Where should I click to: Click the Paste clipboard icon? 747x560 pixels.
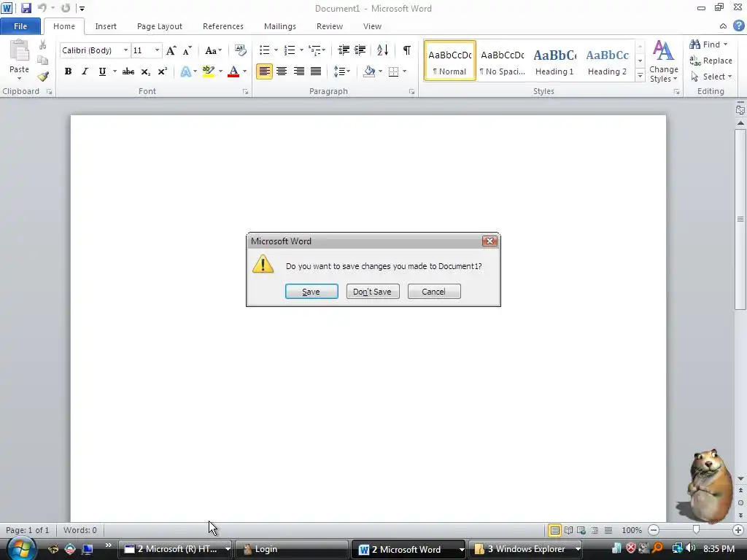pyautogui.click(x=20, y=51)
